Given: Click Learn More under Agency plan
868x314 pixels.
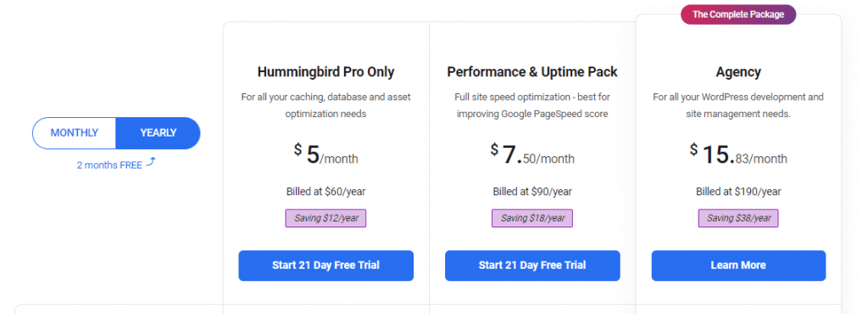Looking at the screenshot, I should [x=738, y=266].
